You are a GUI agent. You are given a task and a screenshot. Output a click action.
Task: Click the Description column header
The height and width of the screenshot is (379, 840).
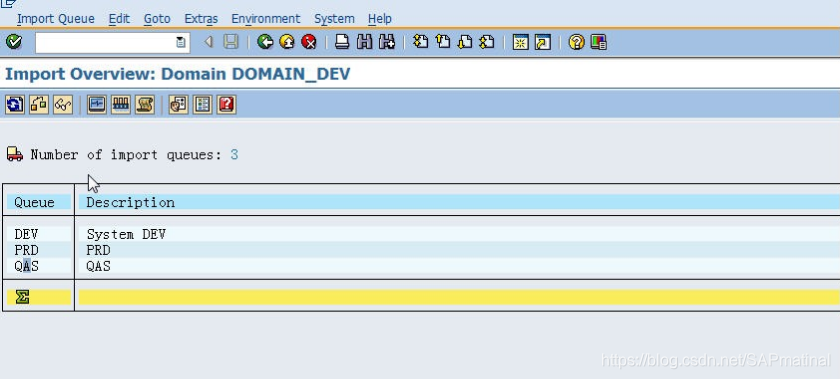coord(130,202)
